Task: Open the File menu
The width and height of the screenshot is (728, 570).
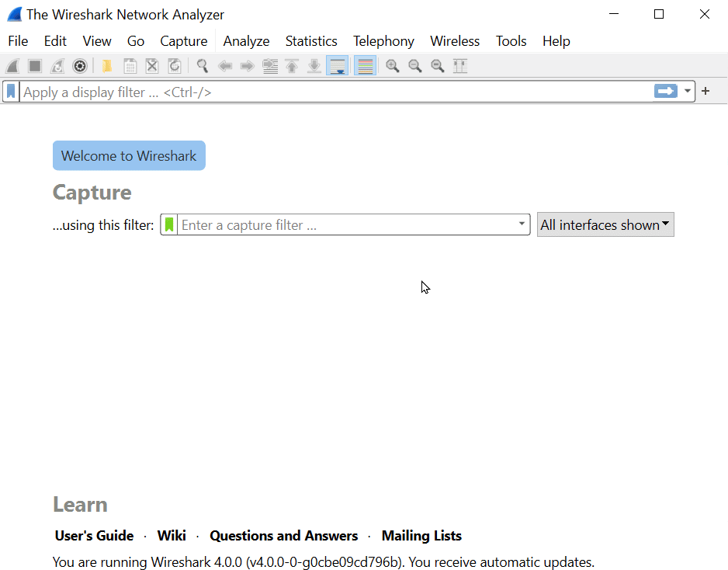Action: [x=18, y=41]
